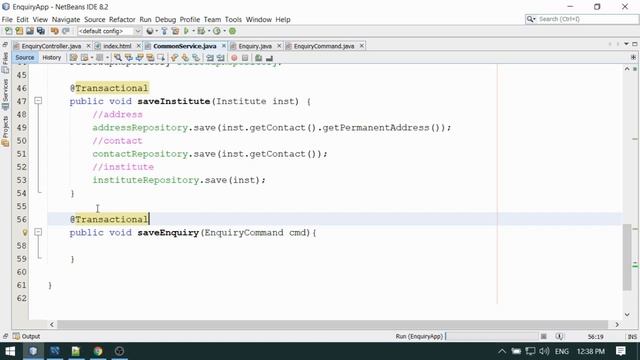Click the New Project toolbar icon
640x360 pixels.
[x=19, y=31]
